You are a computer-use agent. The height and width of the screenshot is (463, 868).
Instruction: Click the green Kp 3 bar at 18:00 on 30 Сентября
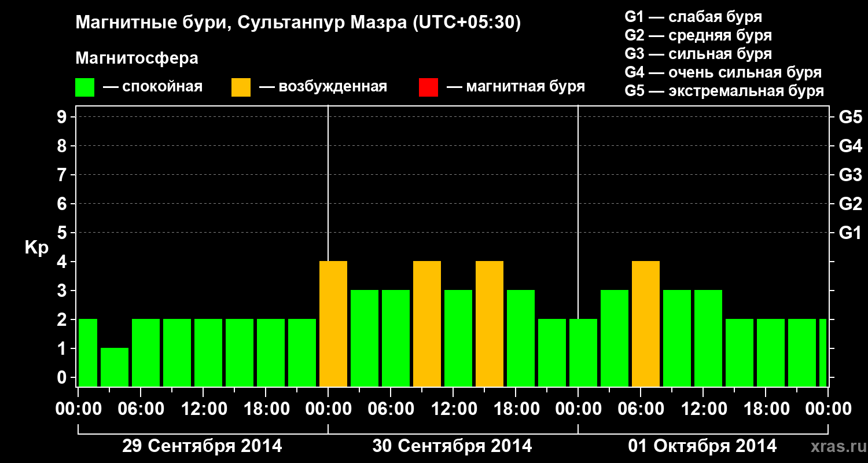click(x=521, y=338)
